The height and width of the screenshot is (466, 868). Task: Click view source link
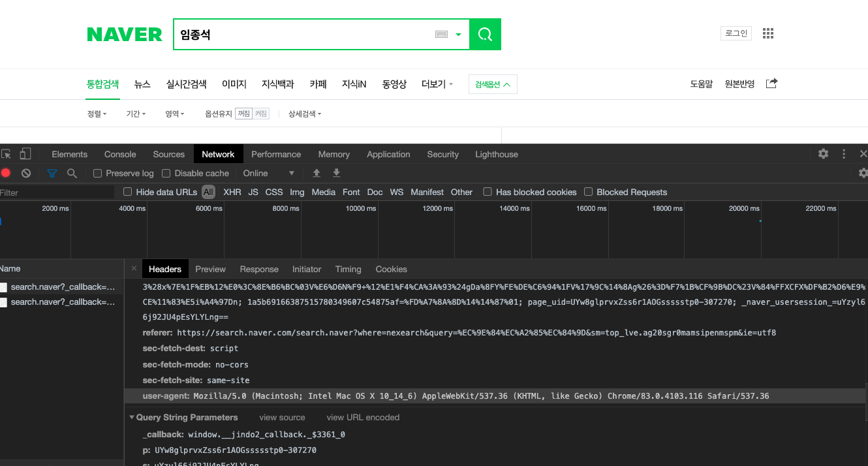(x=282, y=417)
